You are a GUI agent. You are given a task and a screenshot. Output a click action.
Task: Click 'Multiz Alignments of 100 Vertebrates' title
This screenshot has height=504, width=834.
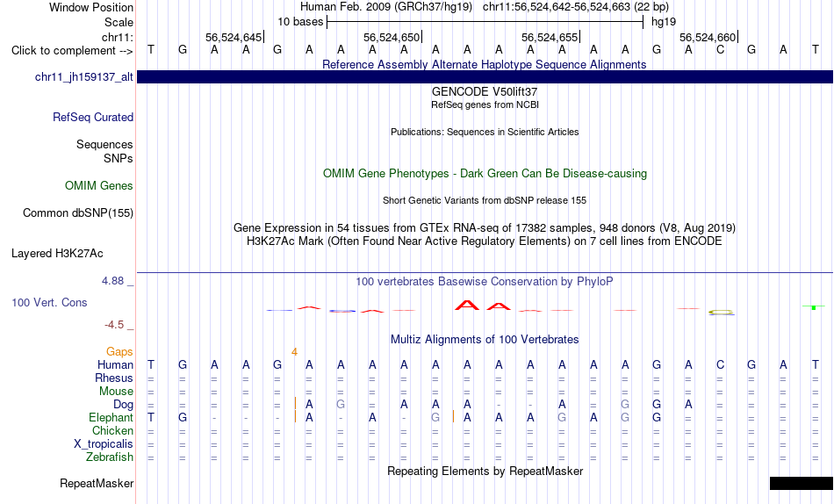click(485, 340)
